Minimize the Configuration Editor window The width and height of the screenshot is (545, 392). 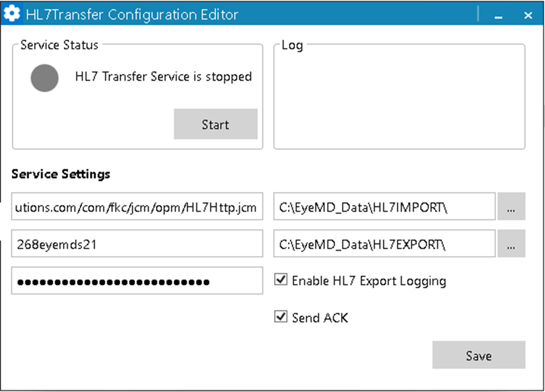(x=499, y=16)
